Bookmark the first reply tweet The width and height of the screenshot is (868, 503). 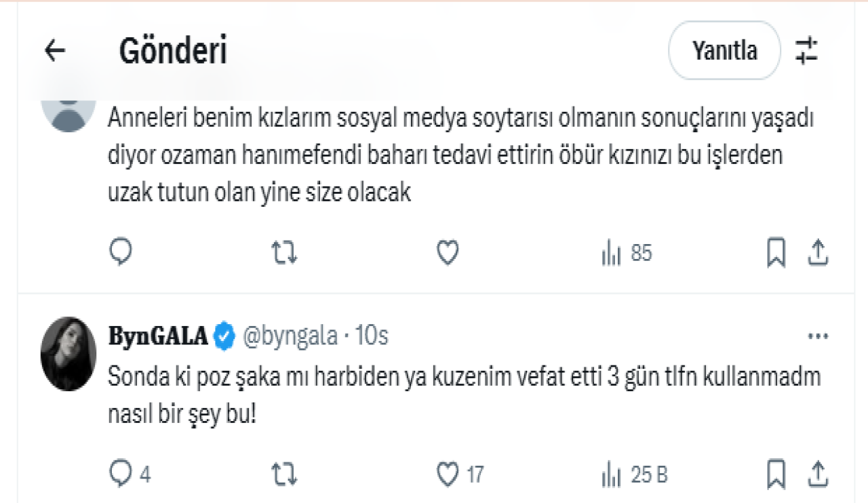pyautogui.click(x=776, y=251)
